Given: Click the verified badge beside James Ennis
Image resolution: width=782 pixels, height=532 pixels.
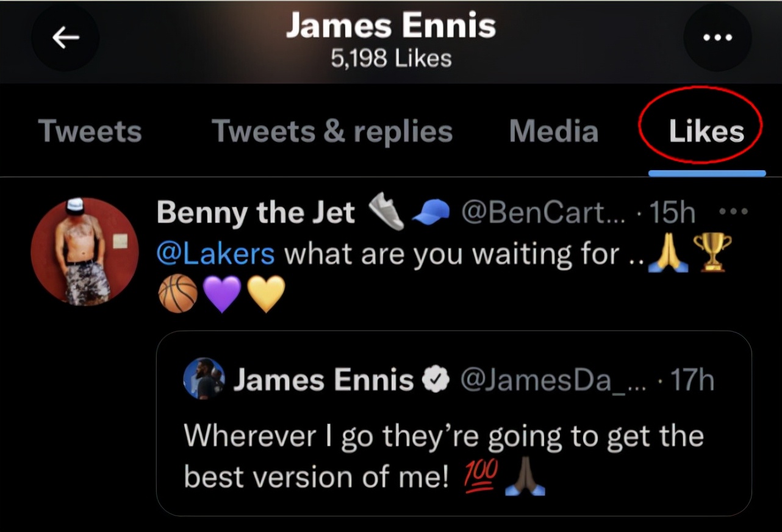Looking at the screenshot, I should click(437, 381).
